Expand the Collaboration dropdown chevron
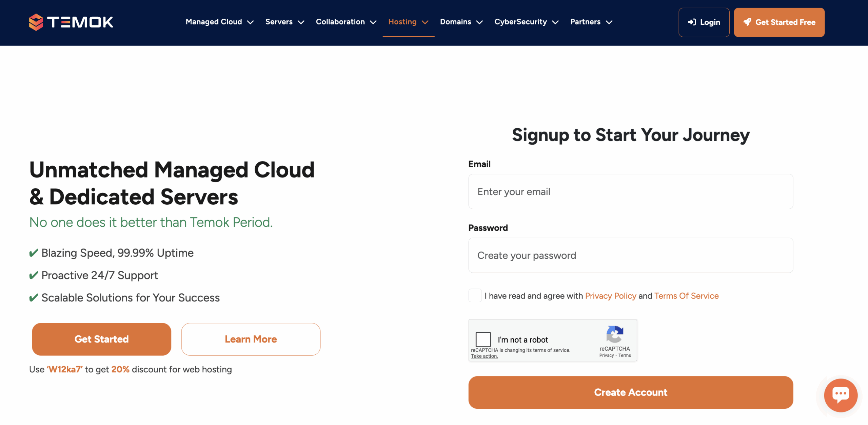868x425 pixels. coord(373,22)
